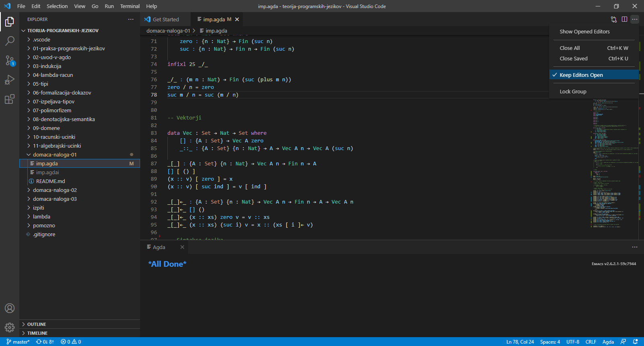Click the Spaces: 4 indentation indicator
The width and height of the screenshot is (644, 346).
pyautogui.click(x=550, y=342)
